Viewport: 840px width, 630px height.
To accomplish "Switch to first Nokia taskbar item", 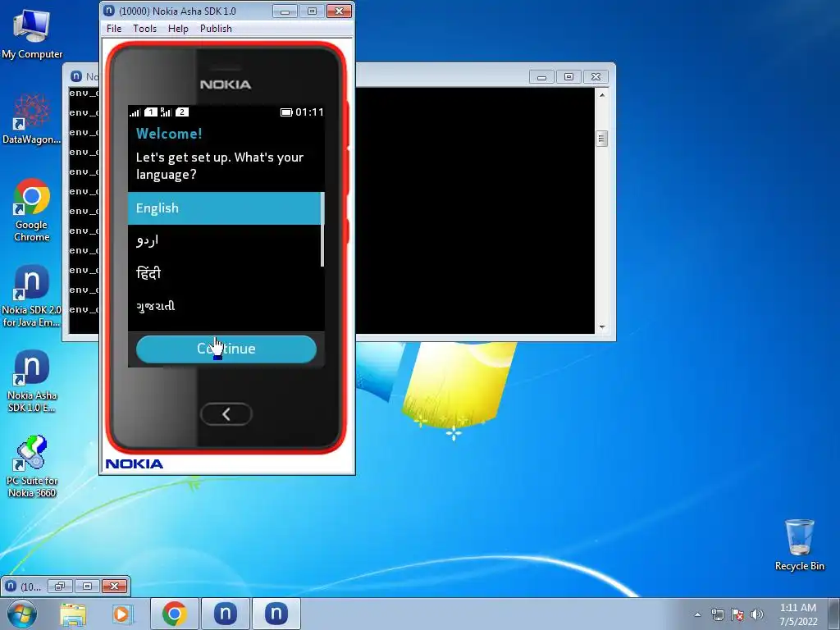I will (225, 614).
